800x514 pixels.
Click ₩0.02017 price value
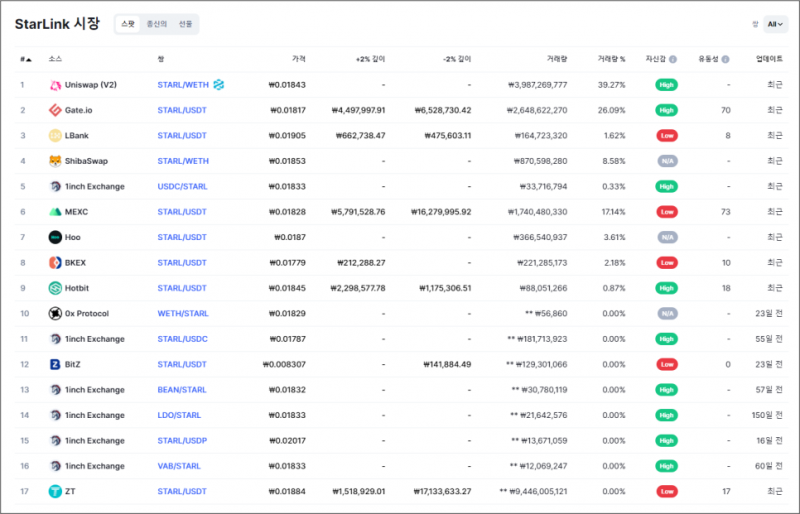click(x=287, y=440)
